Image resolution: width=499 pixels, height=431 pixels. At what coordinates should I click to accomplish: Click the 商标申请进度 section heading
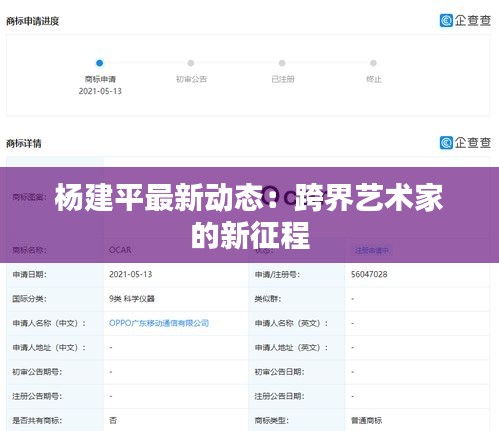[33, 21]
